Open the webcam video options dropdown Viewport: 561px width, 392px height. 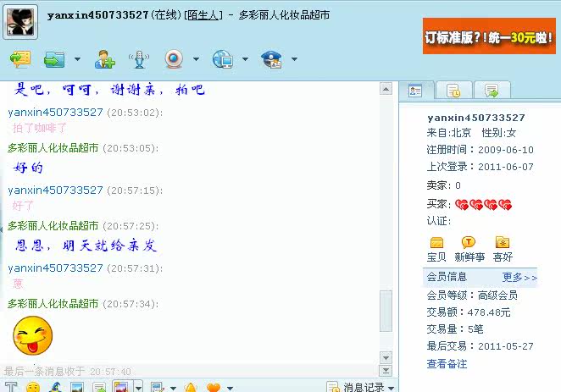196,59
